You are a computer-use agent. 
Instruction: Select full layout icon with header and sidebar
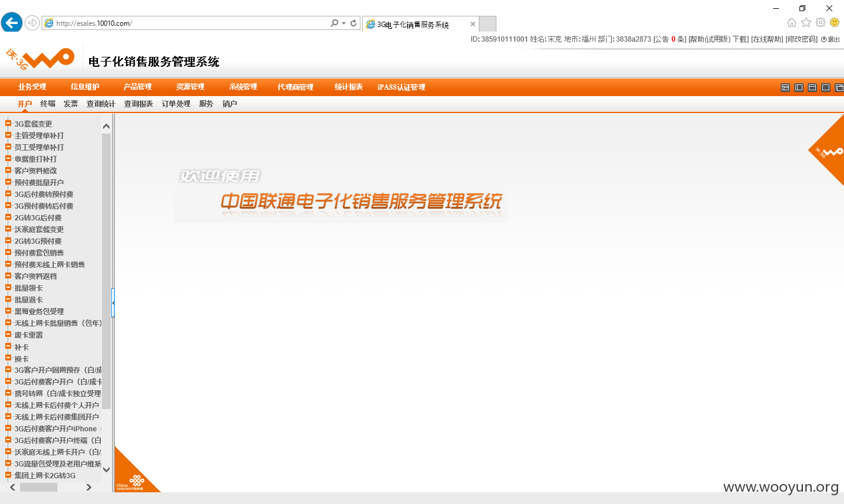point(785,87)
